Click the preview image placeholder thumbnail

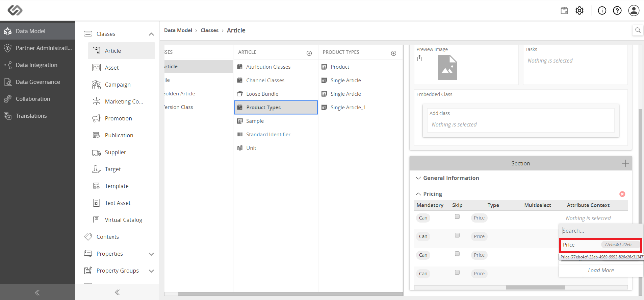tap(447, 68)
